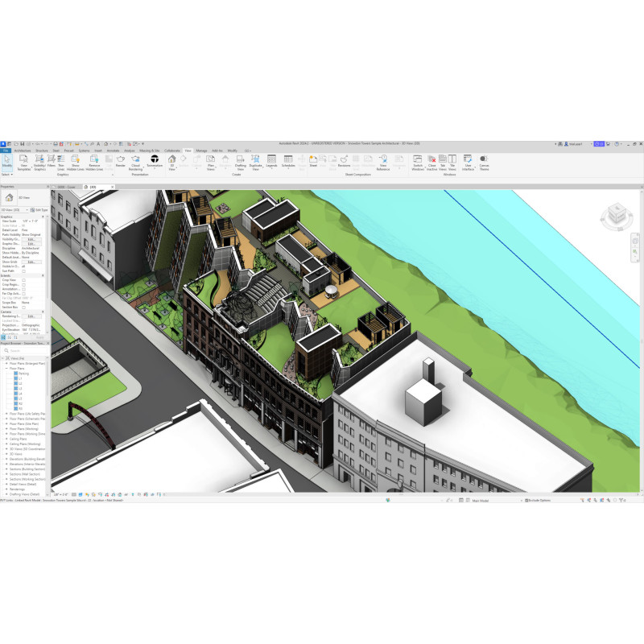
Task: Check the Crop View checkbox
Action: (24, 280)
